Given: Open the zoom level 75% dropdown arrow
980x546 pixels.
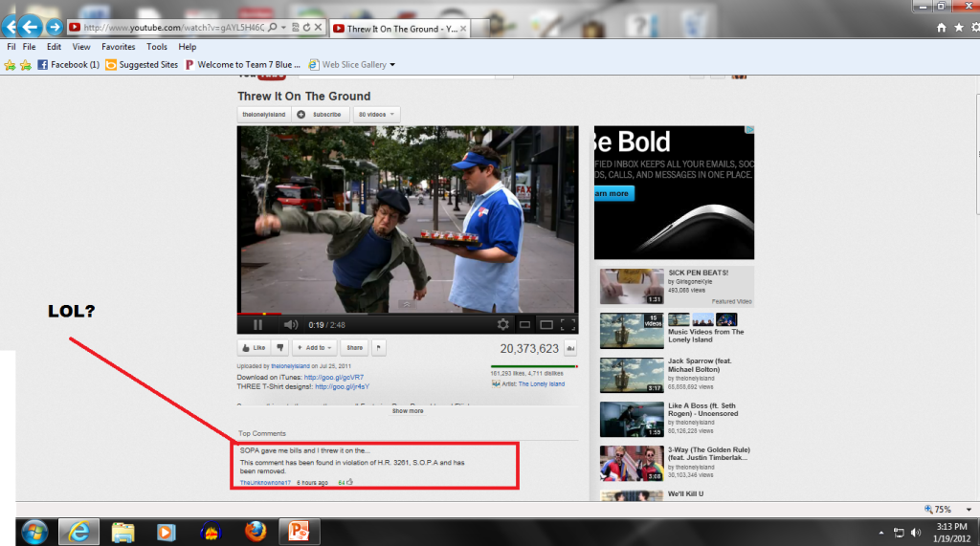Looking at the screenshot, I should tap(969, 510).
